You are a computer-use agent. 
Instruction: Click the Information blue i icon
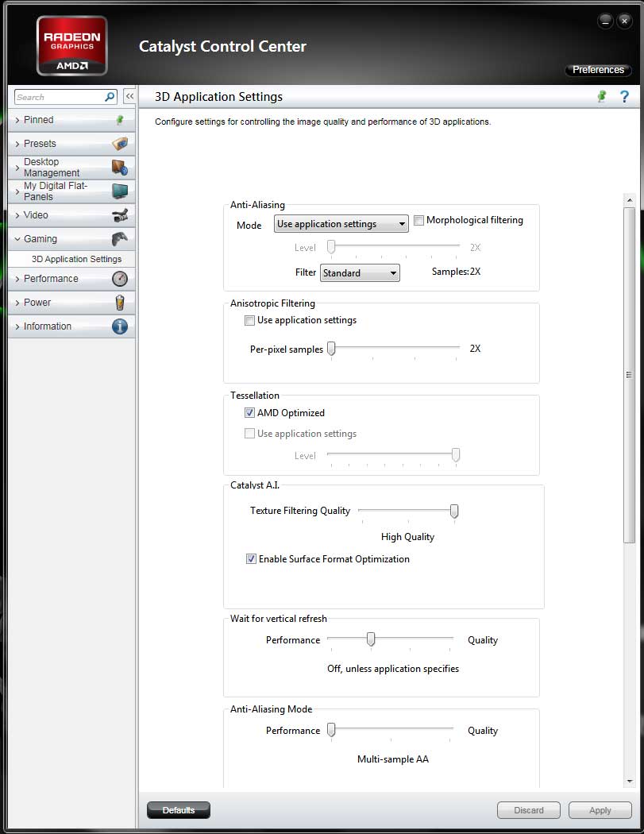coord(120,326)
